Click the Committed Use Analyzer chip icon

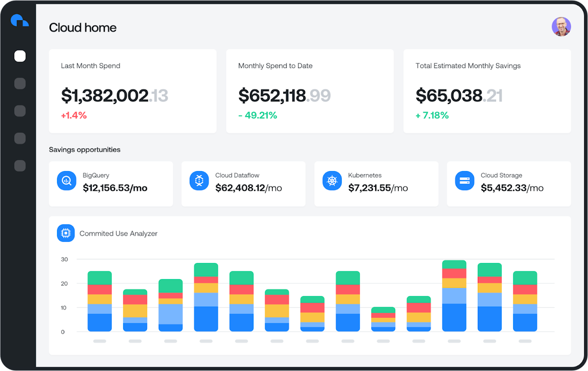[66, 234]
